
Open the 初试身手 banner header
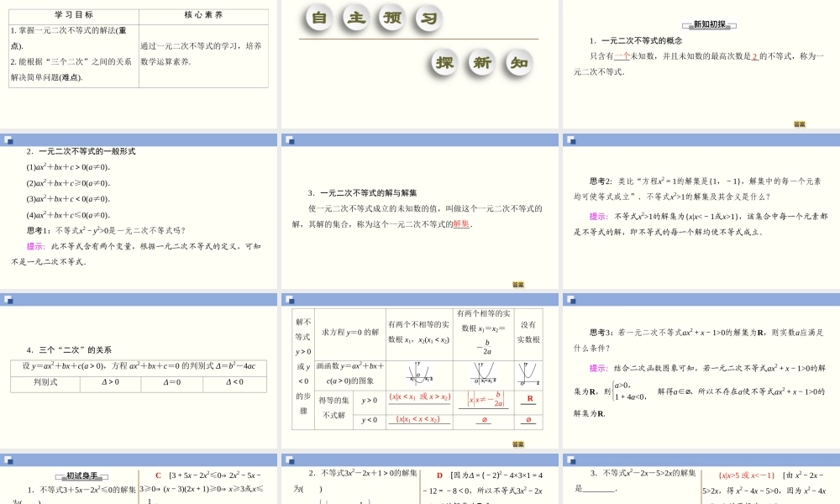[x=80, y=475]
